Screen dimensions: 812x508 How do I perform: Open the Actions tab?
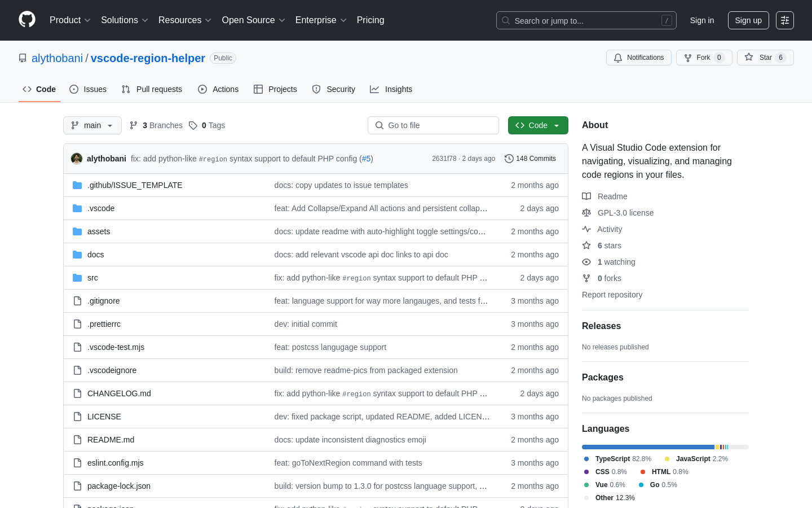point(218,89)
